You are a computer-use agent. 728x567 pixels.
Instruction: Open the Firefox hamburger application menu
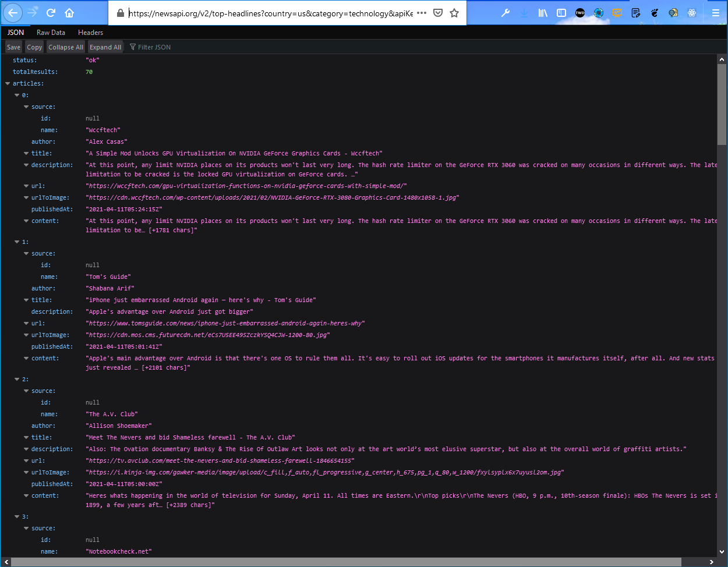point(715,13)
